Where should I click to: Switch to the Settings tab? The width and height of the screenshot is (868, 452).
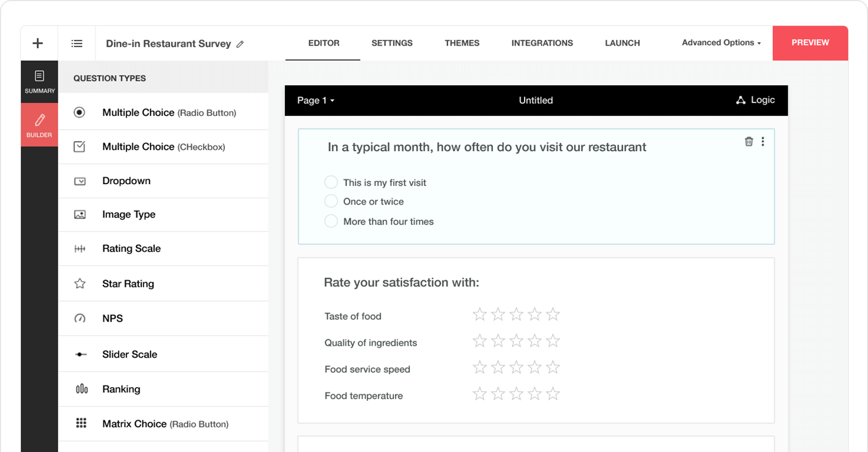coord(392,43)
